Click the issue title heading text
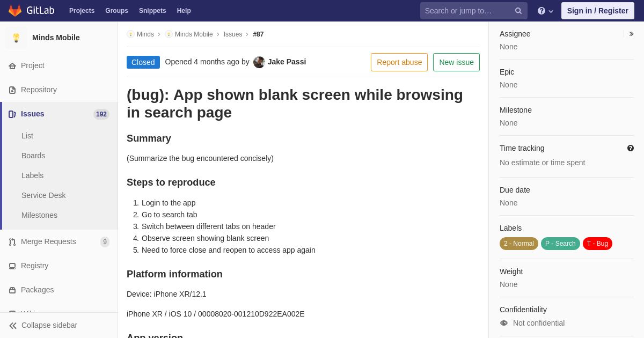 [x=295, y=104]
